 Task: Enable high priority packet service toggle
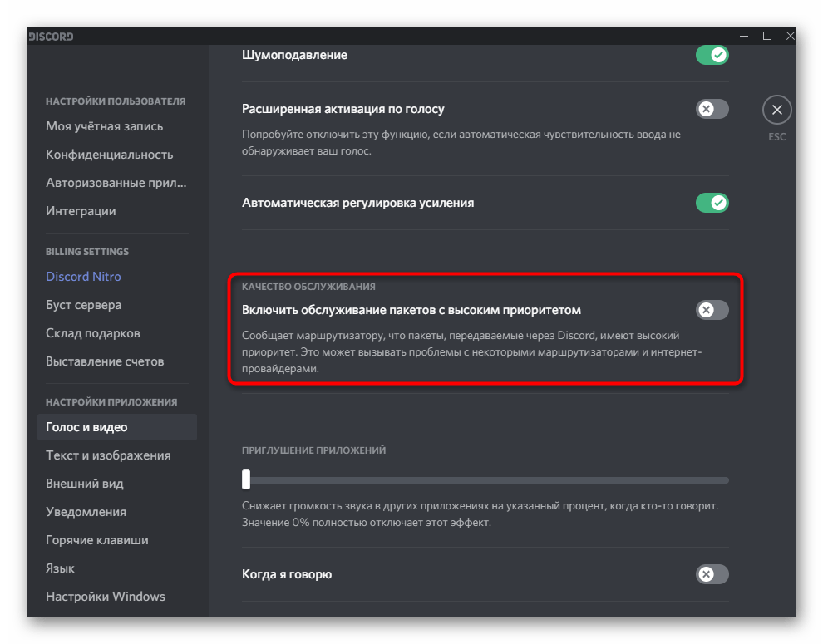[x=712, y=310]
